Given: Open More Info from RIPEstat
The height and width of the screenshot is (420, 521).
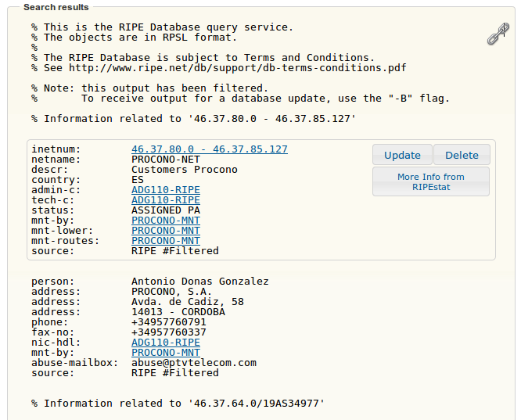Looking at the screenshot, I should [431, 181].
